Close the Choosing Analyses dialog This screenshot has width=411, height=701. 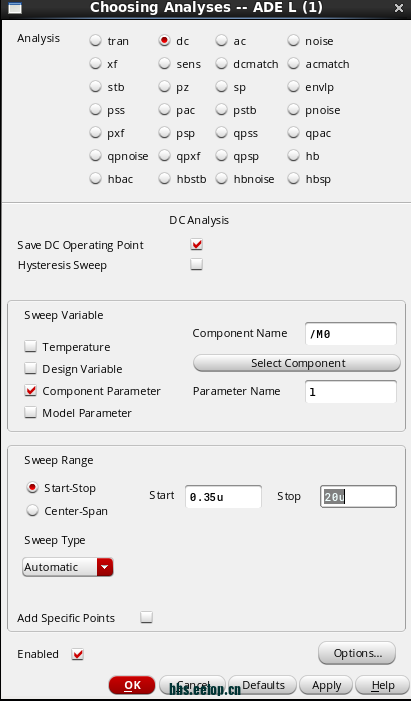pos(398,8)
